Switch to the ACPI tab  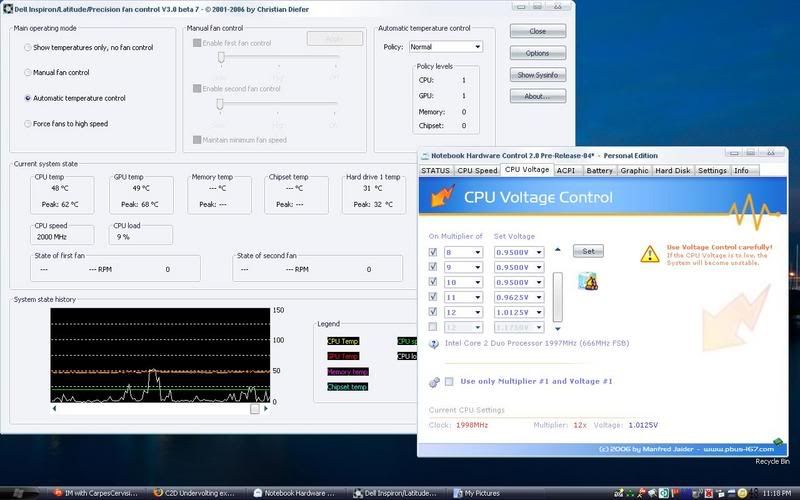(566, 170)
